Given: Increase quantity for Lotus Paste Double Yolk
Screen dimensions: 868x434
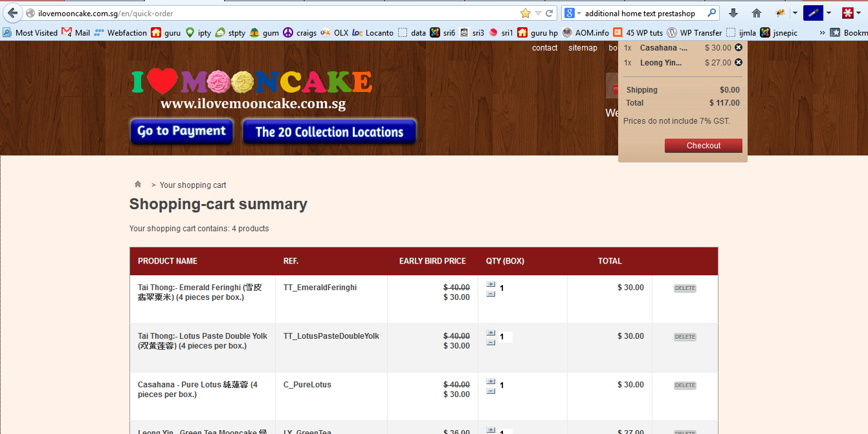Looking at the screenshot, I should coord(491,333).
